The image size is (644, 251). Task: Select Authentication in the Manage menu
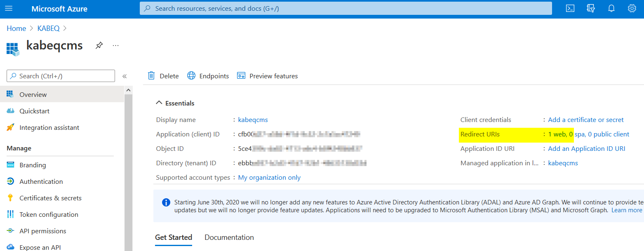41,181
